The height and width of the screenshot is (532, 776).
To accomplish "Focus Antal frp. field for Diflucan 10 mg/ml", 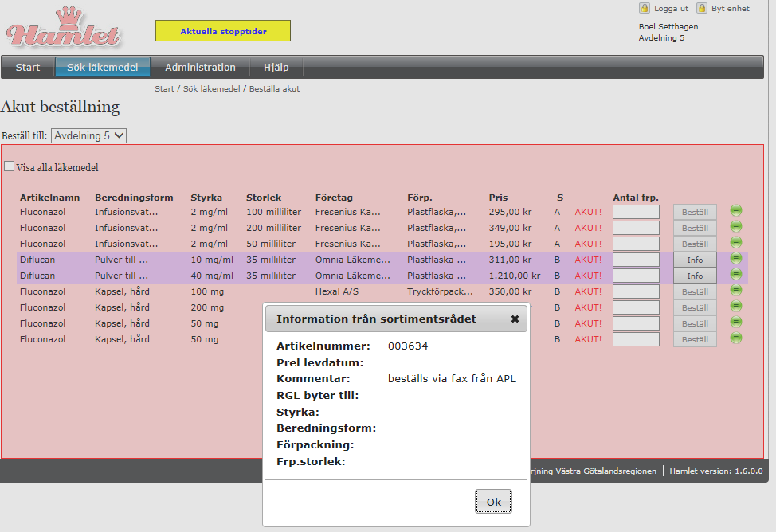I will point(636,260).
